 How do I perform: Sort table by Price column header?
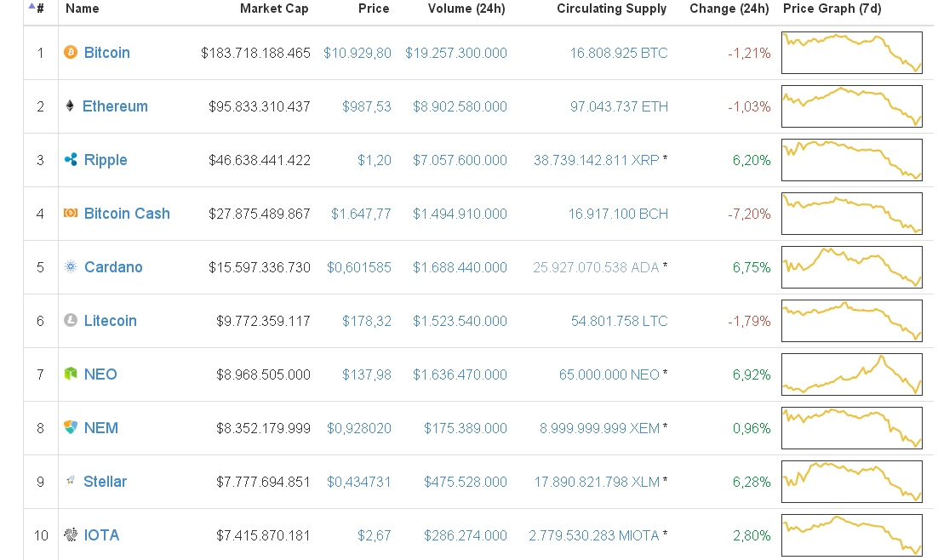(x=374, y=9)
